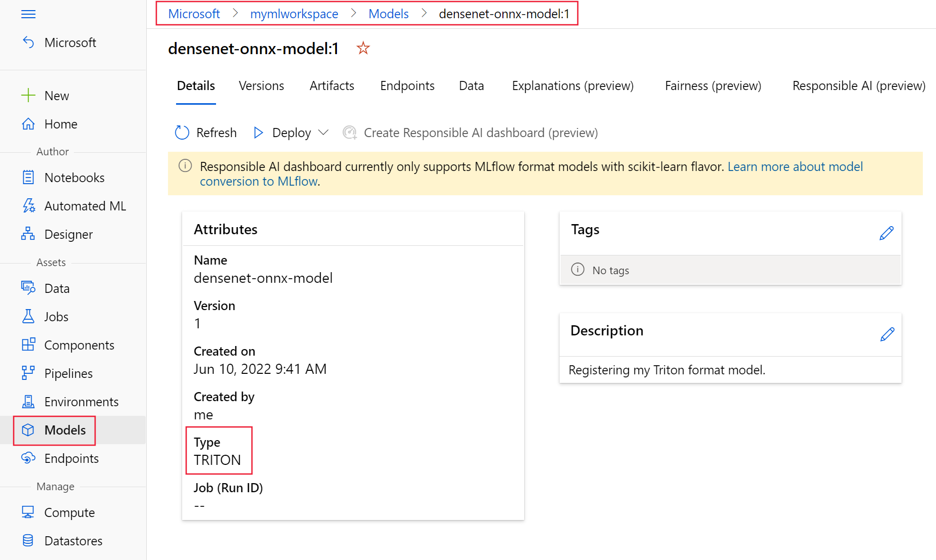Click the Jun 10, 2022 9:41 AM date
Viewport: 936px width, 560px height.
tap(260, 369)
